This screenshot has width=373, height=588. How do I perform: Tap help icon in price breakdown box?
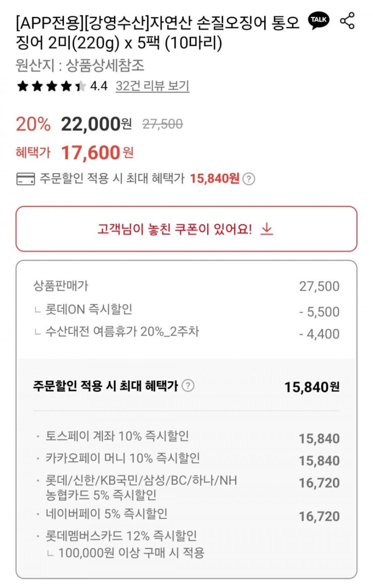[x=189, y=386]
